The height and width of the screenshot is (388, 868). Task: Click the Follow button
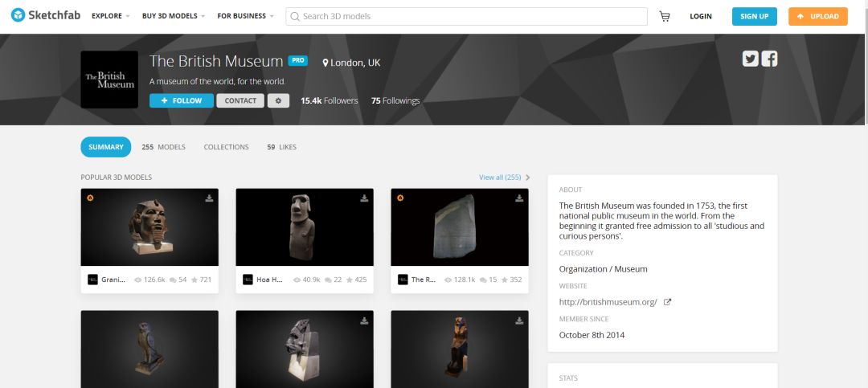click(x=182, y=100)
